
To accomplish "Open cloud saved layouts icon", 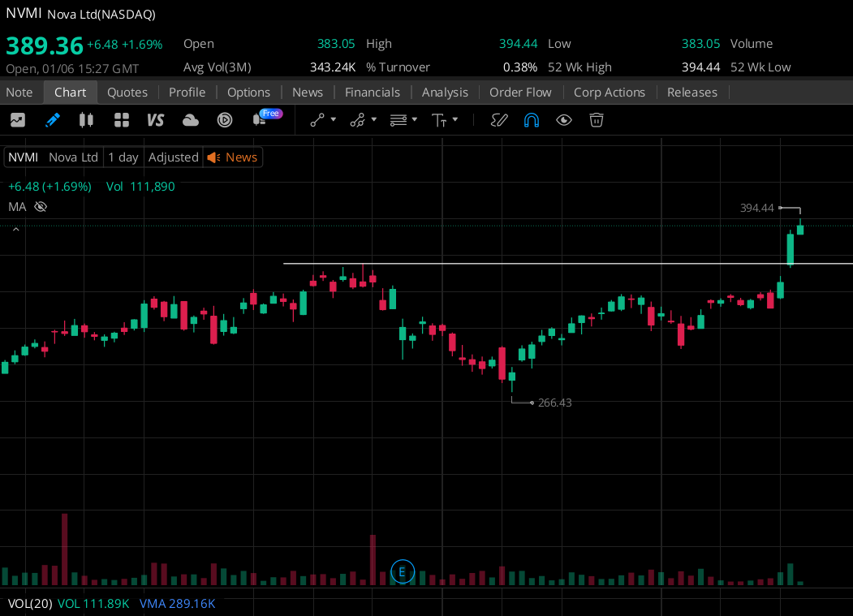I will click(189, 119).
